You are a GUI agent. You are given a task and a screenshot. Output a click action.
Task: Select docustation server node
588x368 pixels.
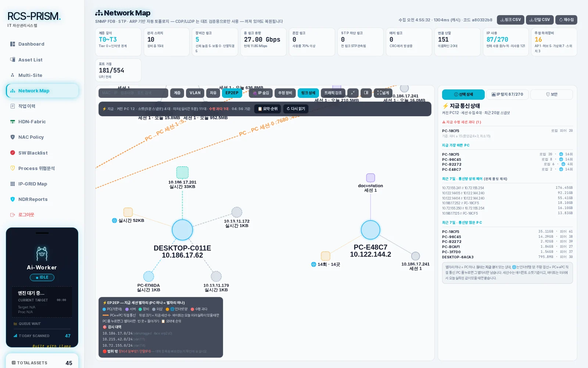coord(370,178)
